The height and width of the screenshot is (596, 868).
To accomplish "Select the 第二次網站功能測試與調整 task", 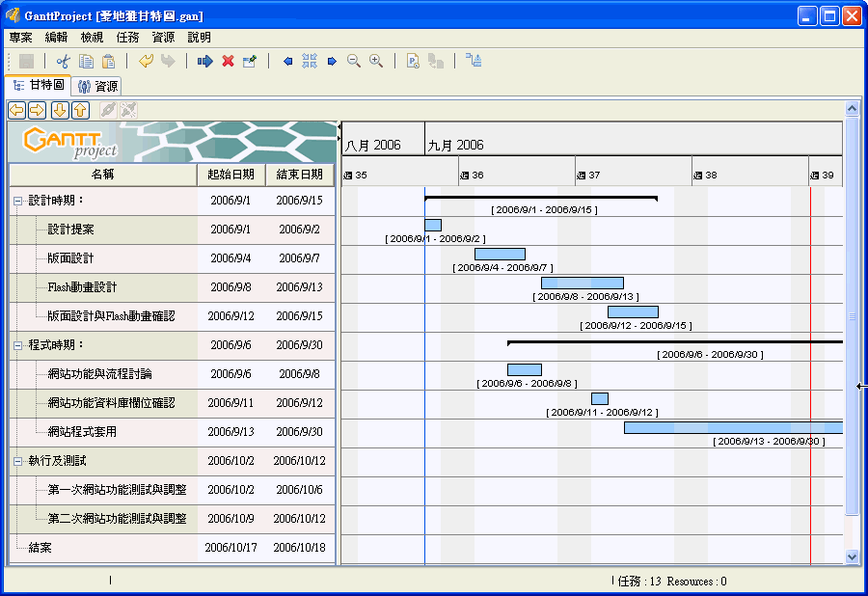I will pyautogui.click(x=173, y=519).
